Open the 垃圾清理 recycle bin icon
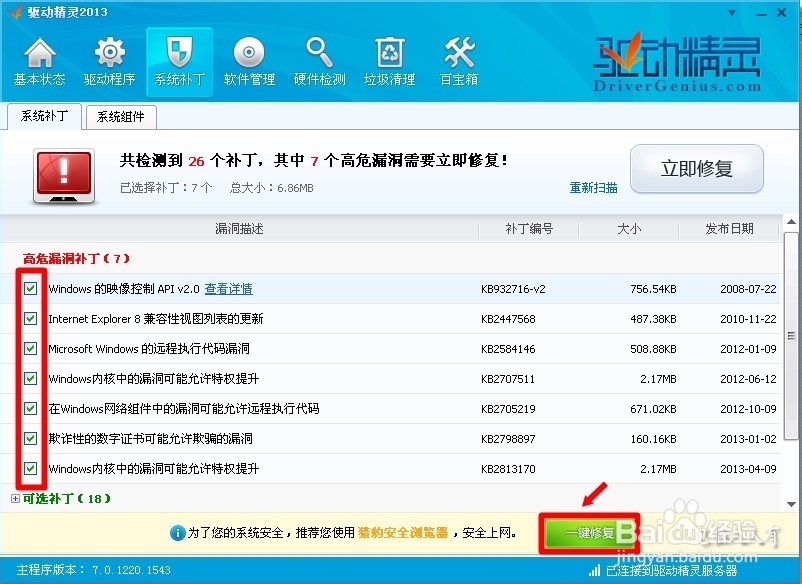802x584 pixels. coord(389,61)
